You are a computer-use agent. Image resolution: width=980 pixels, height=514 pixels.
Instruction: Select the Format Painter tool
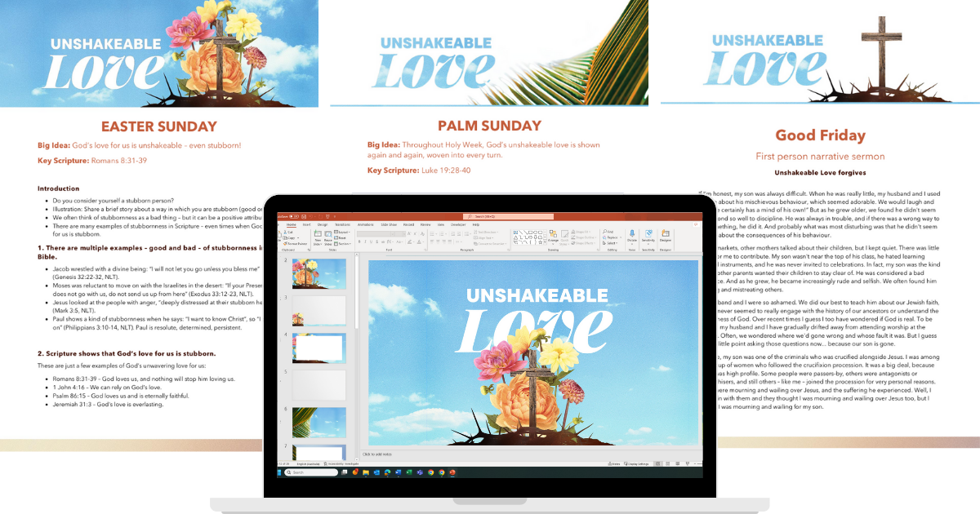(x=294, y=242)
